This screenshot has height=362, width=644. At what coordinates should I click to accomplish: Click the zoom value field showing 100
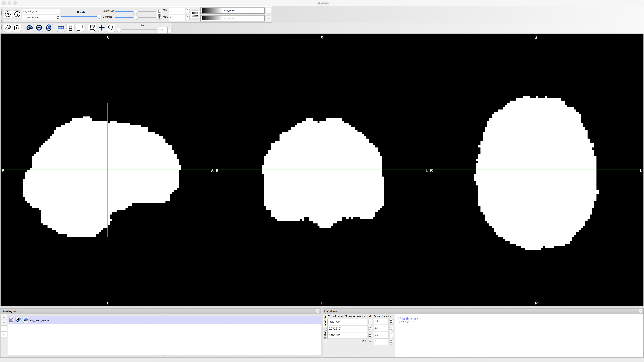(x=163, y=30)
